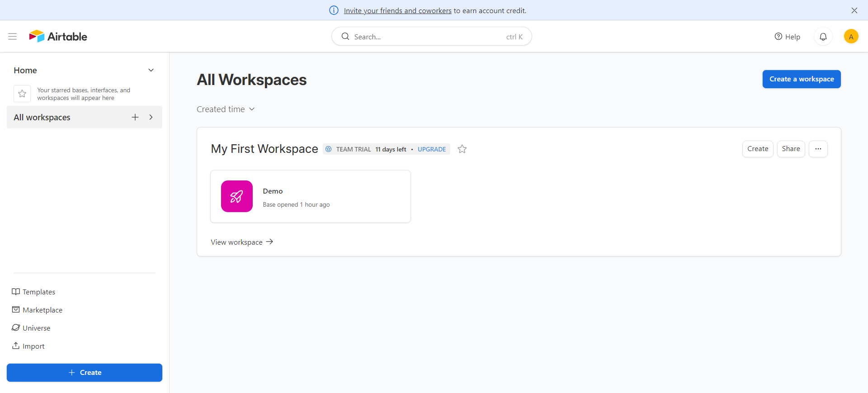Image resolution: width=868 pixels, height=393 pixels.
Task: Click the Demo base title
Action: click(x=273, y=191)
